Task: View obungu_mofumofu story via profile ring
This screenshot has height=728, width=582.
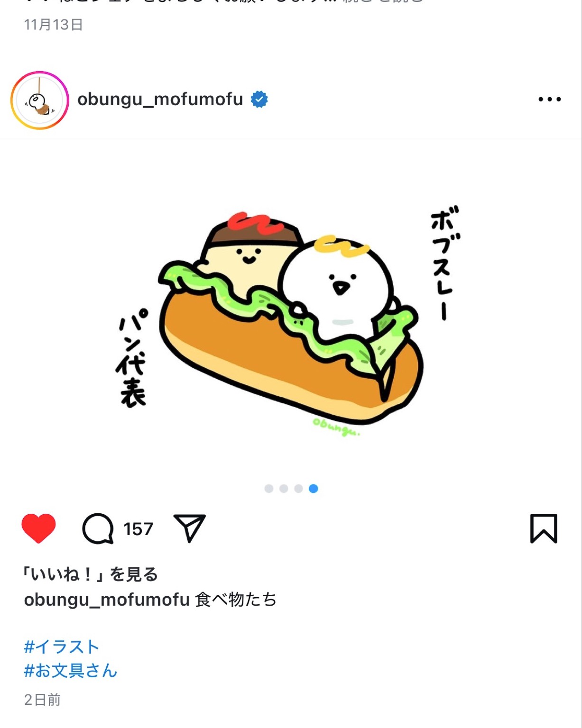Action: click(x=40, y=100)
